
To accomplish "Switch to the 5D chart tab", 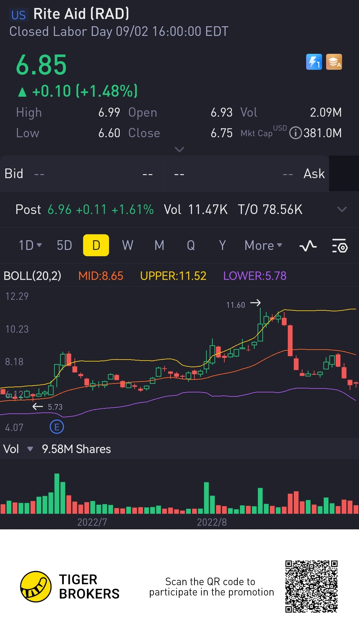I will click(64, 246).
